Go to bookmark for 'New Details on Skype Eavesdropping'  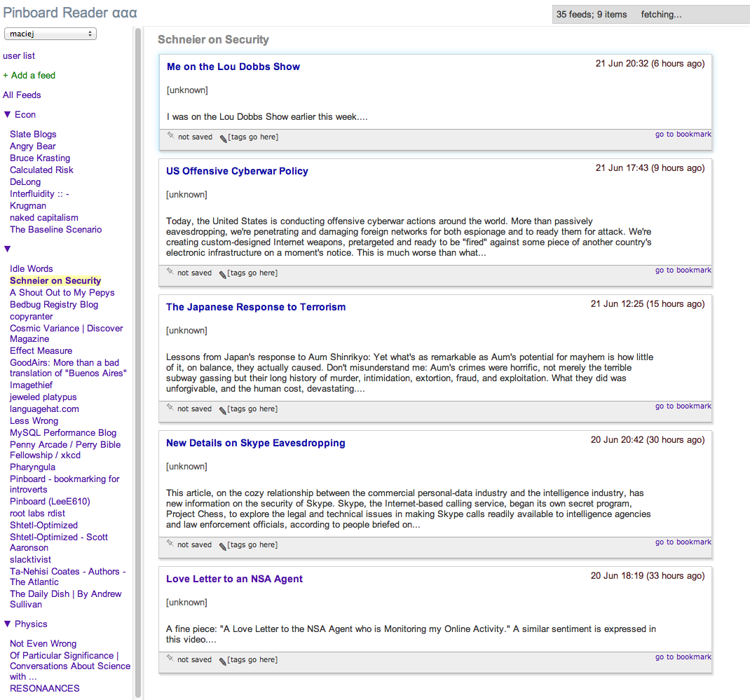(x=683, y=542)
